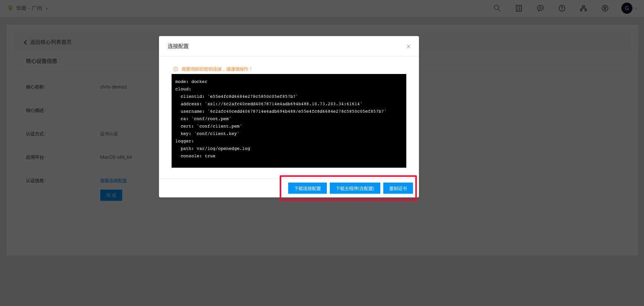
Task: Click inside the black config code block
Action: point(289,121)
